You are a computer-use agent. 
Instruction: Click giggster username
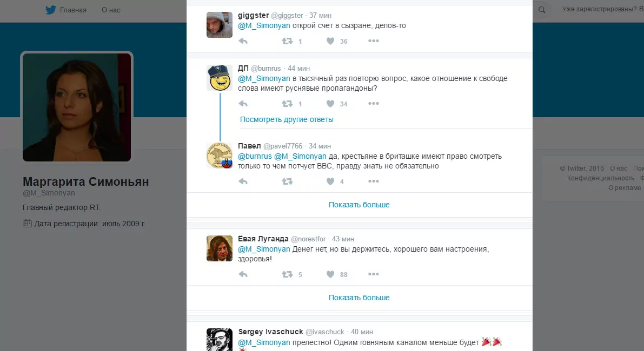[x=254, y=15]
